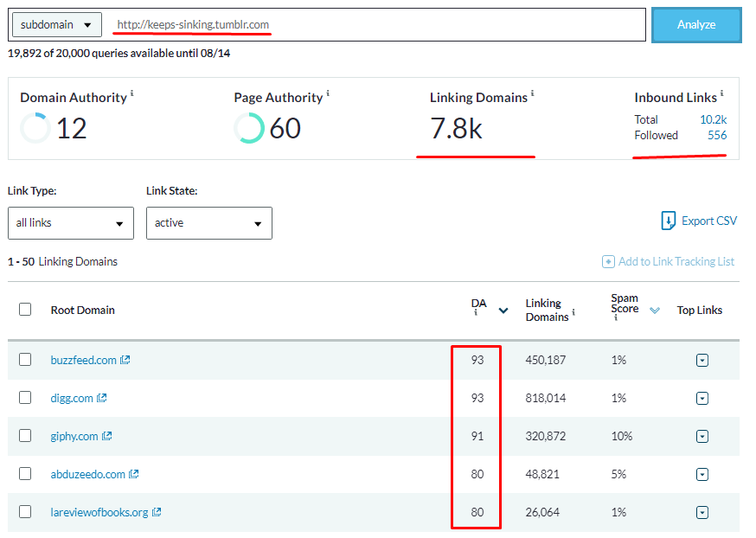Open the buzzfeed.com domain link
The image size is (756, 538).
[x=83, y=360]
